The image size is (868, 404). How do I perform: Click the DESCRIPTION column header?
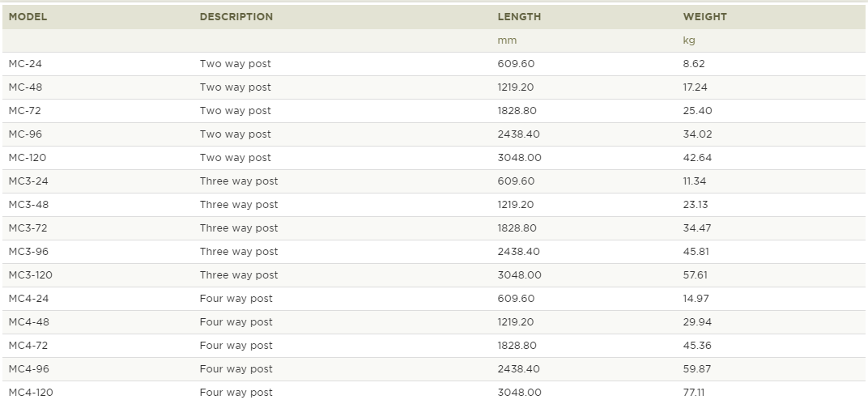236,17
